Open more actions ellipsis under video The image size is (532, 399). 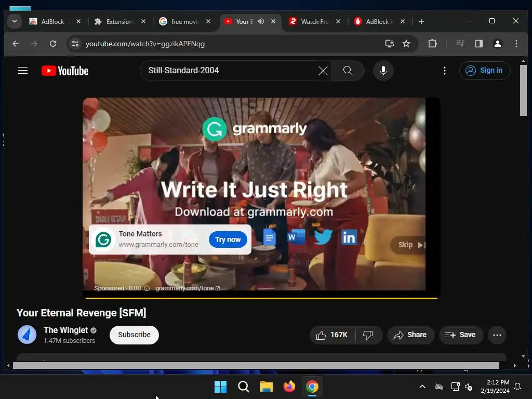(x=497, y=335)
